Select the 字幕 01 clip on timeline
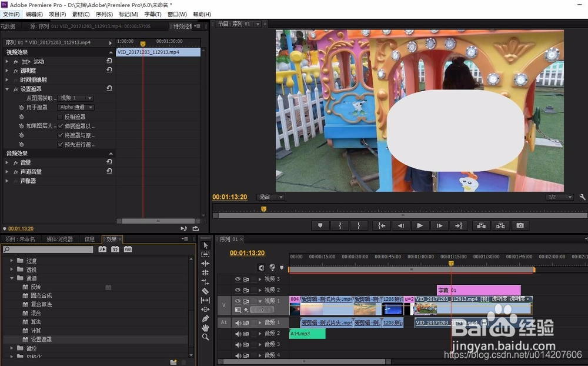588x366 pixels. (479, 290)
